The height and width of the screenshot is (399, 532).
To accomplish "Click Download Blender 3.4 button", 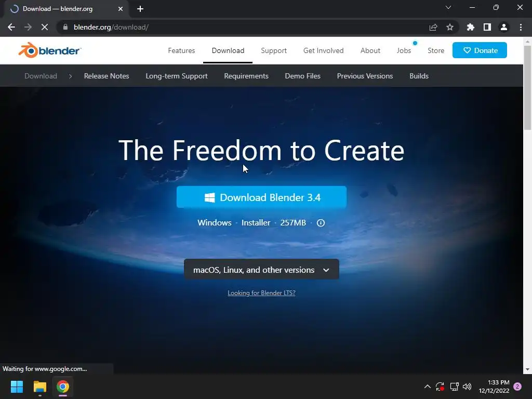I will point(261,197).
